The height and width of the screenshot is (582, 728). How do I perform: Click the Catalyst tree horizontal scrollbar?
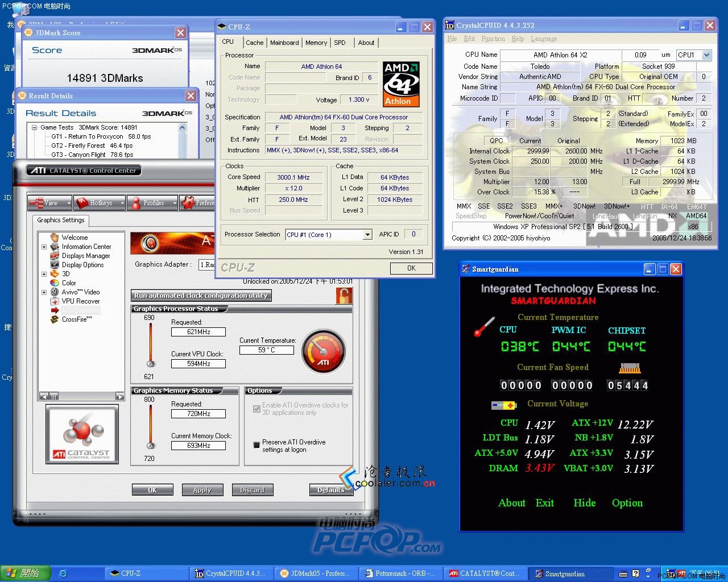coord(81,396)
